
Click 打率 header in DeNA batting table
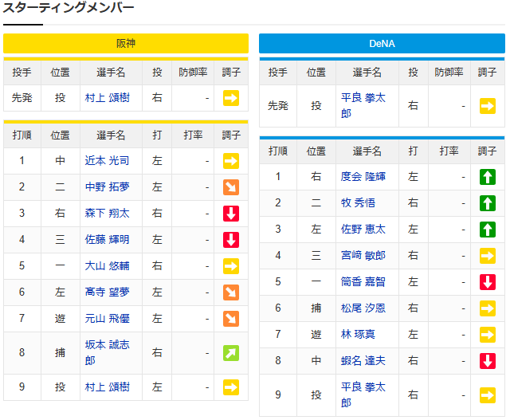click(449, 151)
